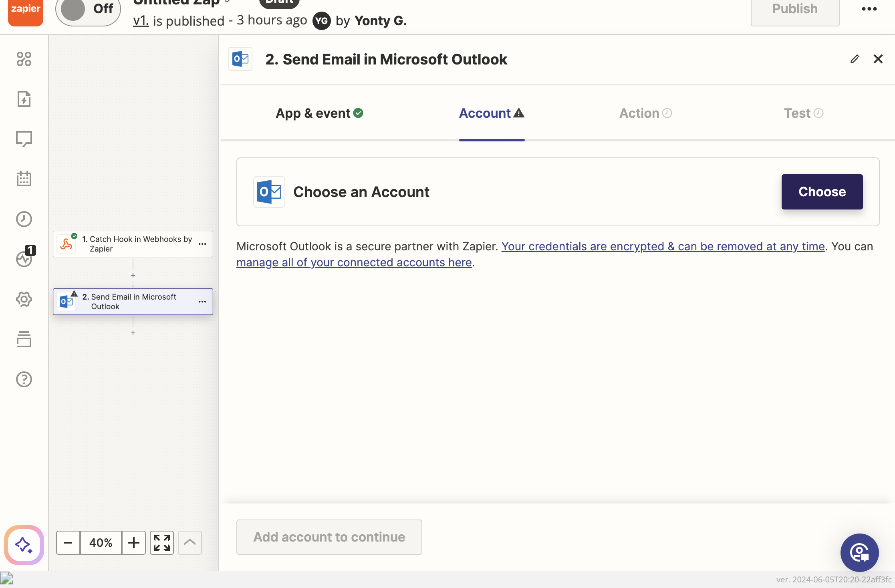Open credentials are encrypted link

point(663,246)
